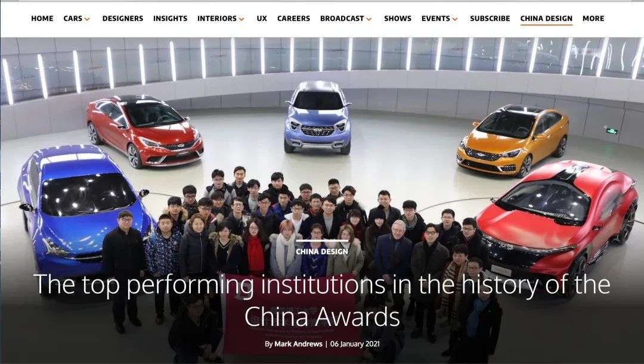
Task: Click the SUBSCRIBE navigation link
Action: [490, 18]
